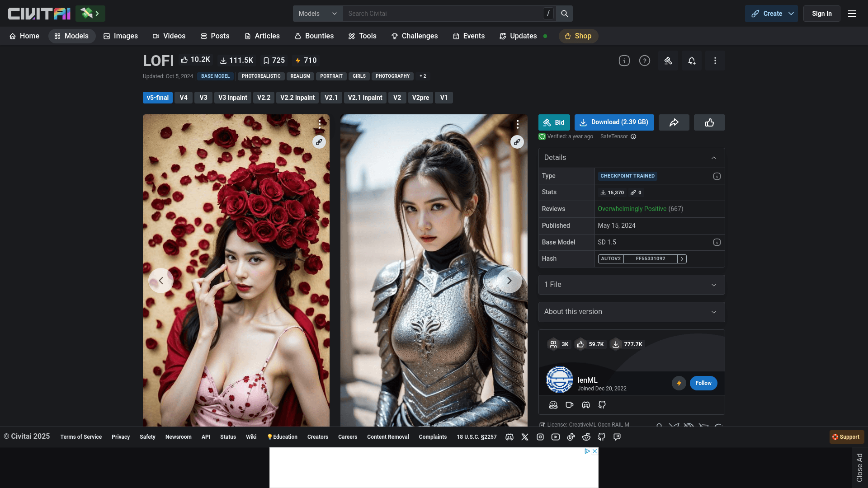This screenshot has height=488, width=868.
Task: Tip Buzz to creator lenML
Action: click(679, 383)
